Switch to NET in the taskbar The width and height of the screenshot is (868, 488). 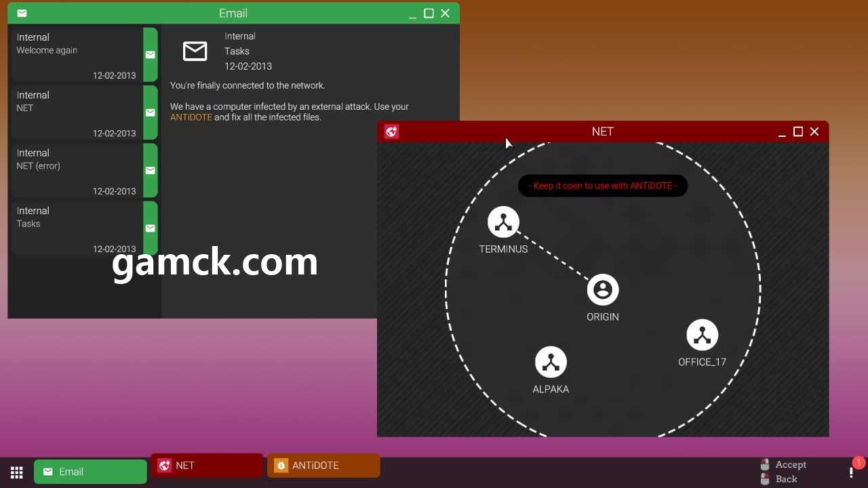coord(207,466)
